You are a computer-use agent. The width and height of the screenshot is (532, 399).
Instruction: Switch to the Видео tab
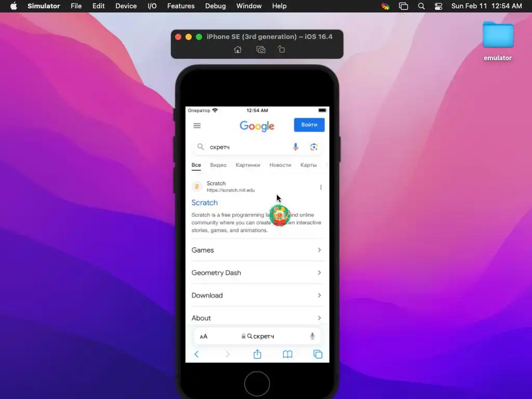click(218, 165)
